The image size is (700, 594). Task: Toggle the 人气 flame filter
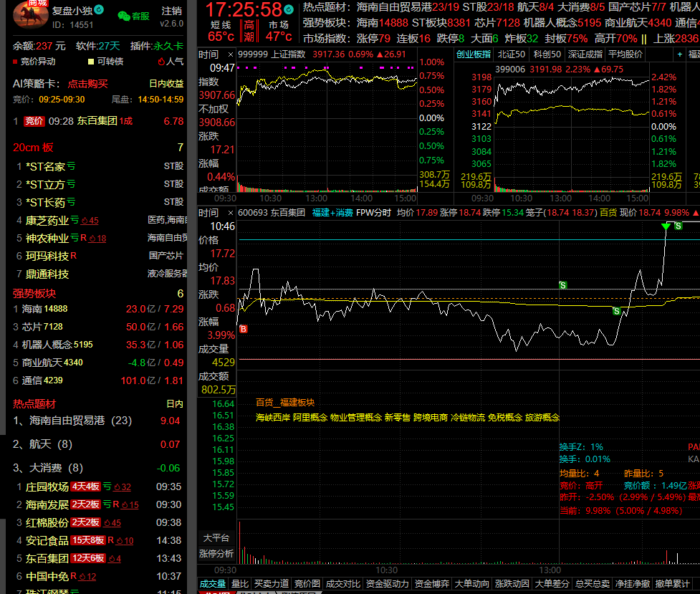pyautogui.click(x=170, y=62)
